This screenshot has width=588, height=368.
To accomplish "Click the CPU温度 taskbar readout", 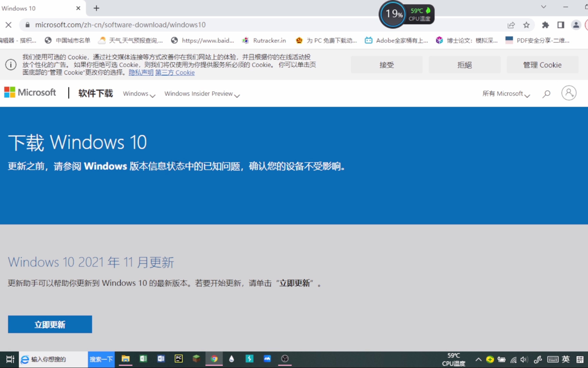I will point(453,359).
